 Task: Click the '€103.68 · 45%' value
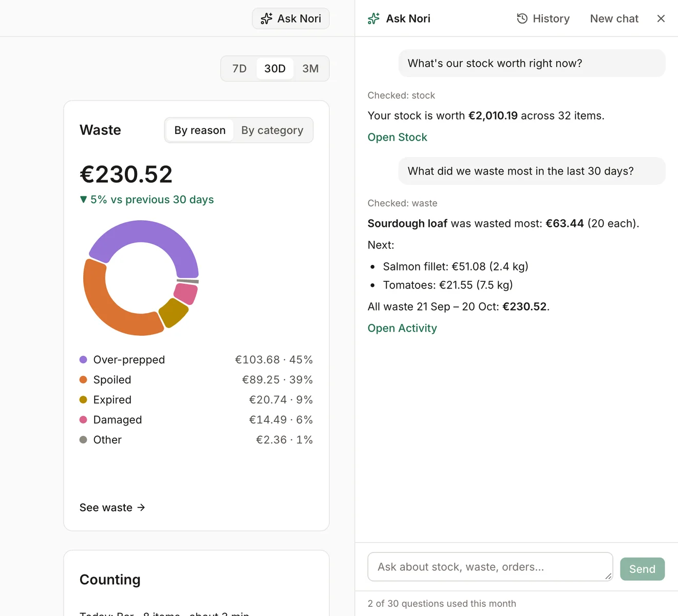[x=274, y=359]
